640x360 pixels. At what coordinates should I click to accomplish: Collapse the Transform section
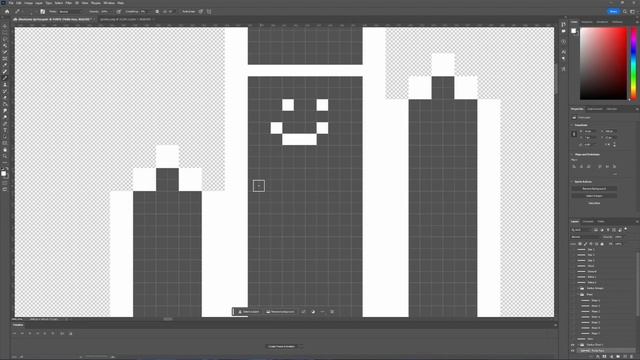pyautogui.click(x=572, y=125)
